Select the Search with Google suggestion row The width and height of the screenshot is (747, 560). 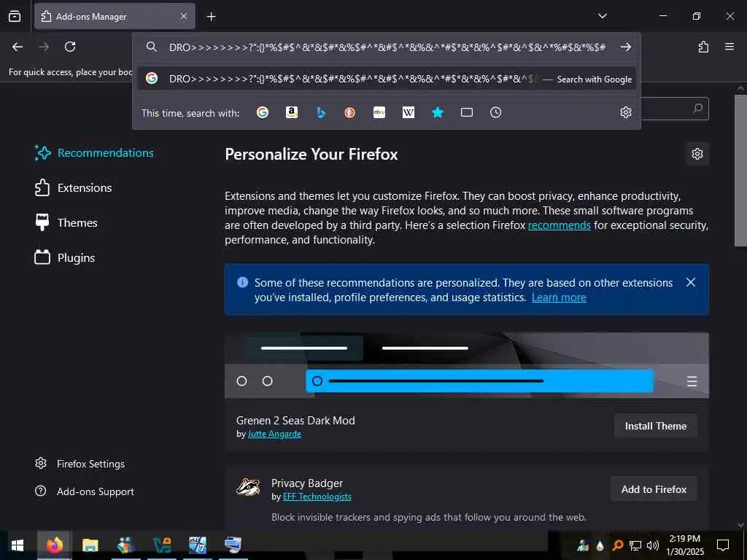(387, 79)
